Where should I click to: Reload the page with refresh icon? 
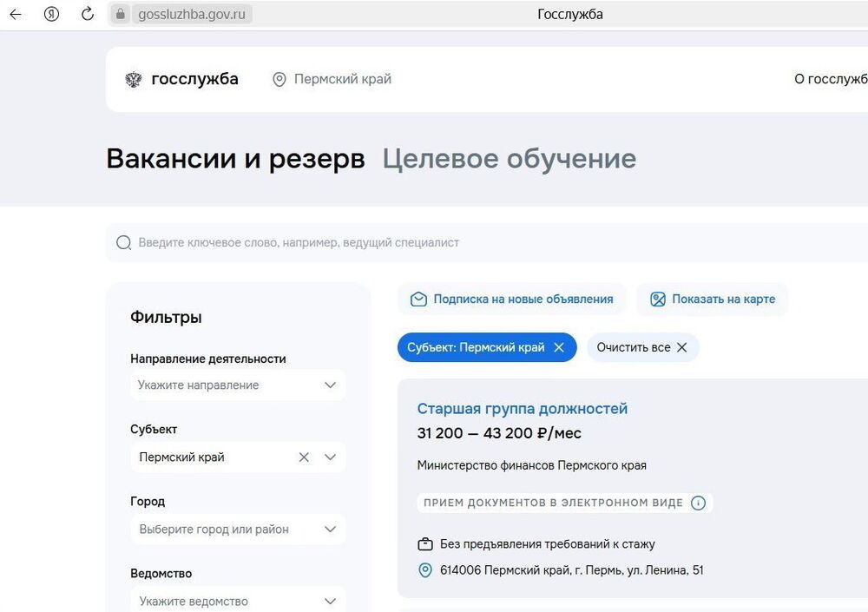click(x=88, y=15)
